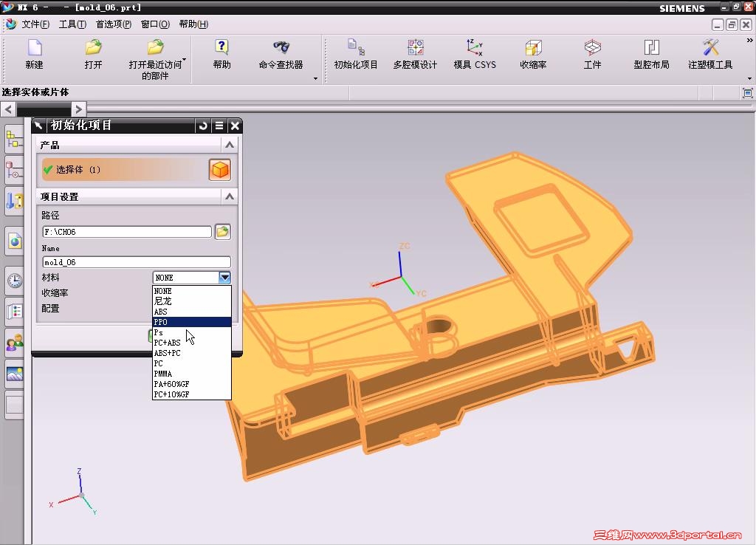756x545 pixels.
Task: Click the 初始化项目 initialize project icon
Action: click(356, 47)
